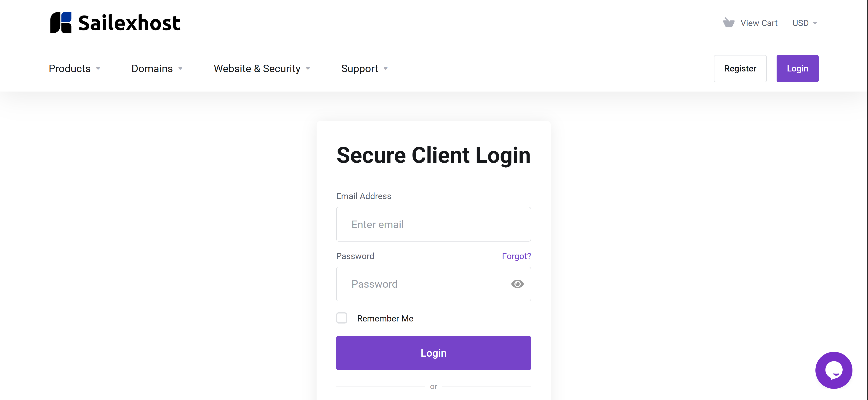Screen dimensions: 868x400
Task: Click the View Cart link
Action: click(x=759, y=23)
